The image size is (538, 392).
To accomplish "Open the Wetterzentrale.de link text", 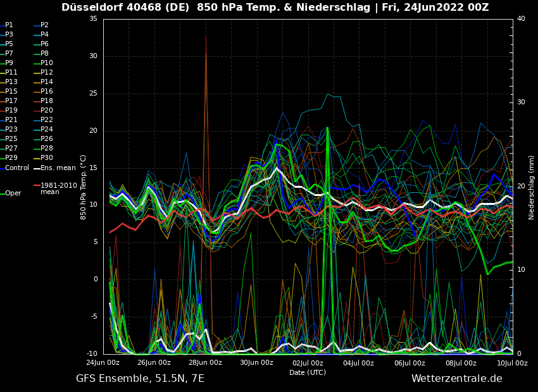I will pos(456,379).
